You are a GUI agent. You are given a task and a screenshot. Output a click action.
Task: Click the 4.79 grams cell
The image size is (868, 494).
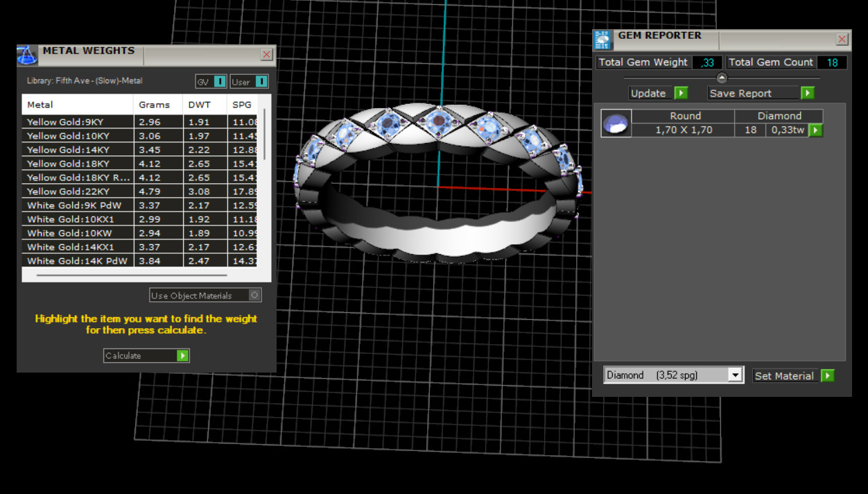(157, 191)
